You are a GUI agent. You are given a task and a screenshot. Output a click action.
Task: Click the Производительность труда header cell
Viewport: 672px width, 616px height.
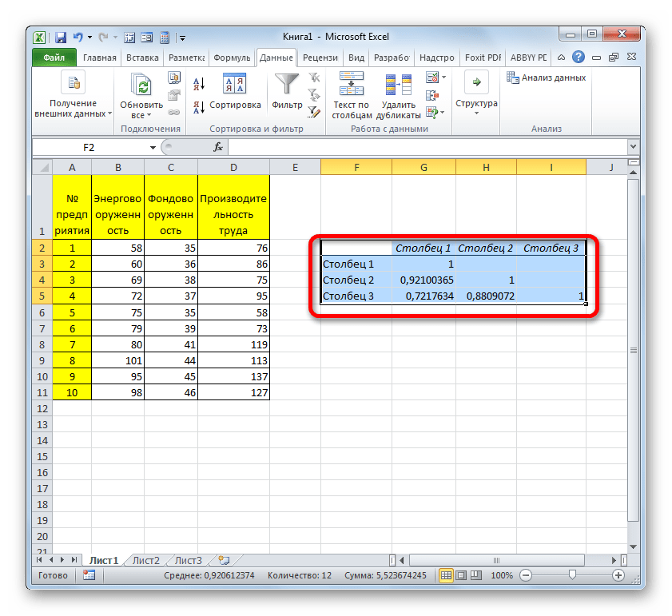pyautogui.click(x=233, y=207)
